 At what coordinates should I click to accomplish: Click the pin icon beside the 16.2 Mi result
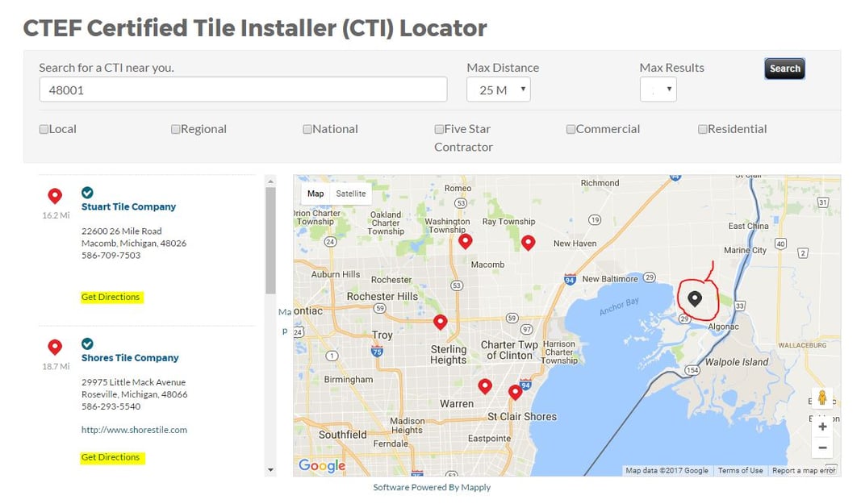(x=55, y=196)
